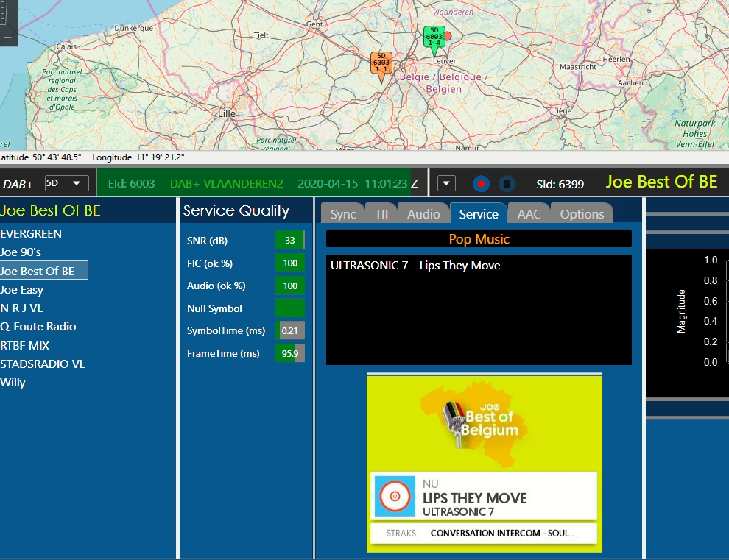The image size is (729, 560).
Task: Click the Audio ok % indicator
Action: [290, 286]
